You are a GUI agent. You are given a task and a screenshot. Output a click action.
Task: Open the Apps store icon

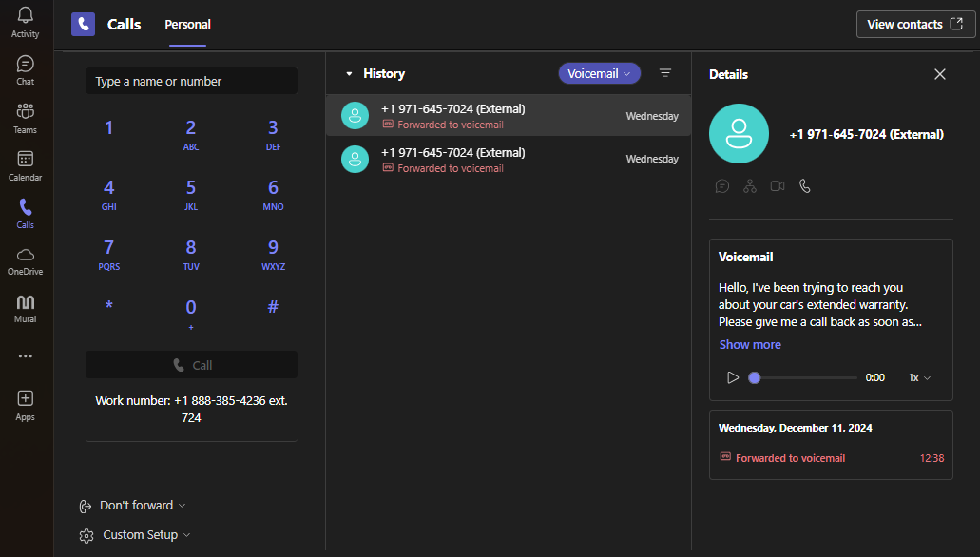[x=25, y=405]
